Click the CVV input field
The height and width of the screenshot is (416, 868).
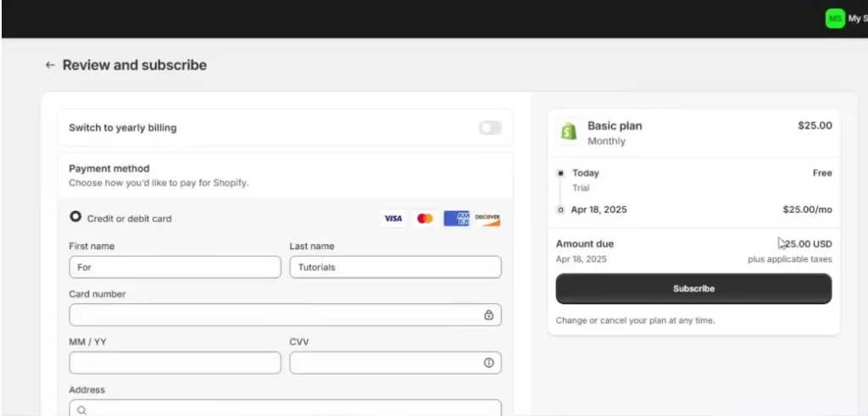(x=386, y=363)
